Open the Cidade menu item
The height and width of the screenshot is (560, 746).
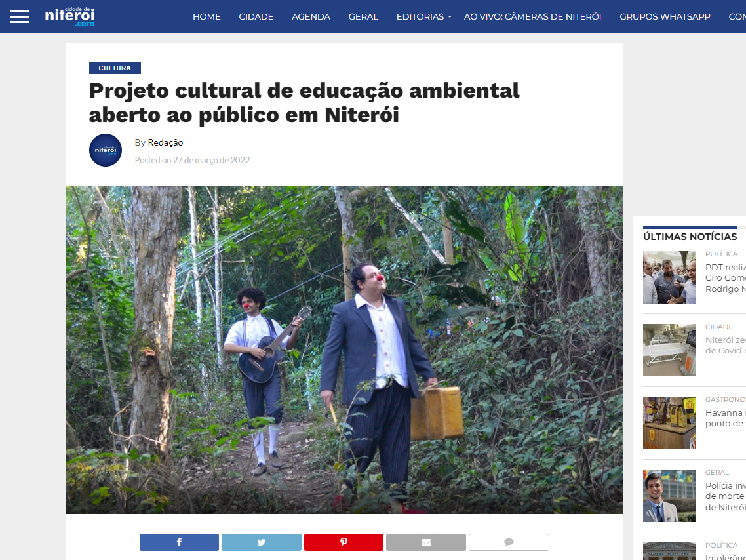[256, 16]
